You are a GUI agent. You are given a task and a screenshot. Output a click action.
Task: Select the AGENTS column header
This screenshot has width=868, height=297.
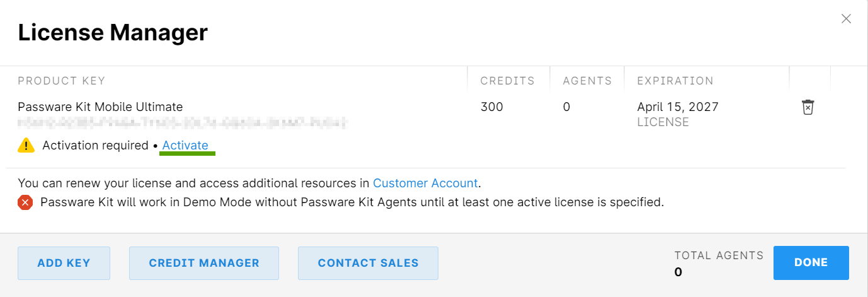tap(587, 81)
